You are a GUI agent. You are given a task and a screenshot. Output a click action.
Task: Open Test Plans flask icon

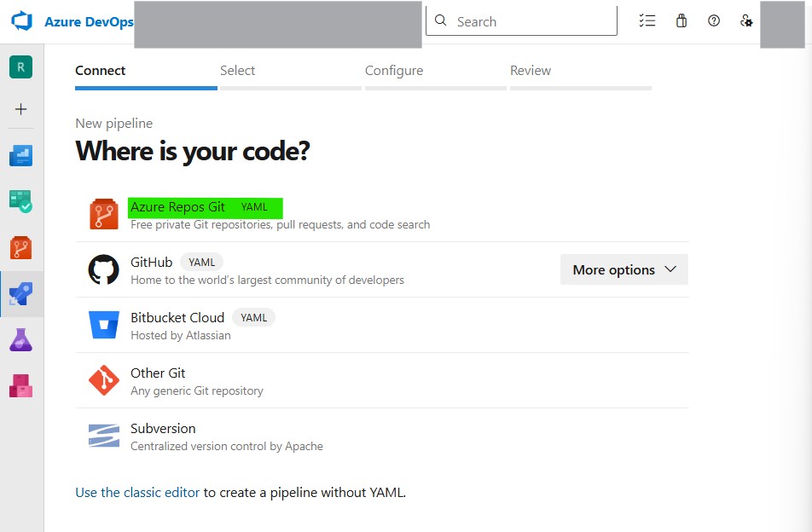(x=20, y=340)
